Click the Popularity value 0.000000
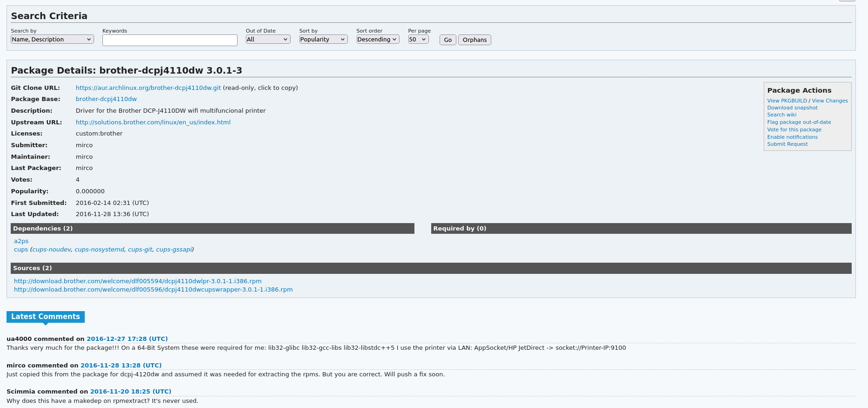The height and width of the screenshot is (408, 868). pos(90,191)
